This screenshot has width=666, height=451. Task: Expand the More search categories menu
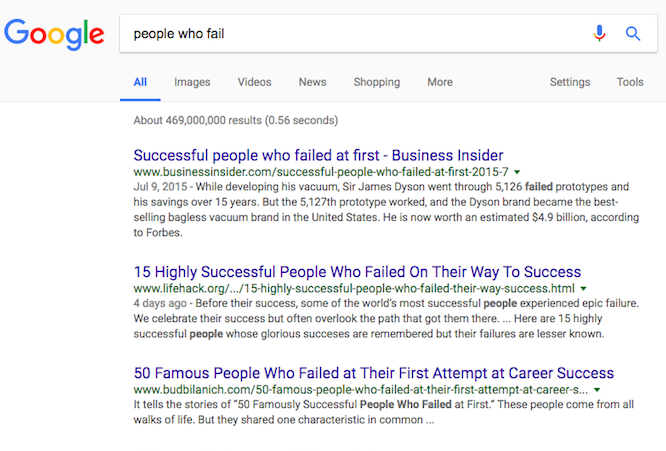click(x=440, y=82)
